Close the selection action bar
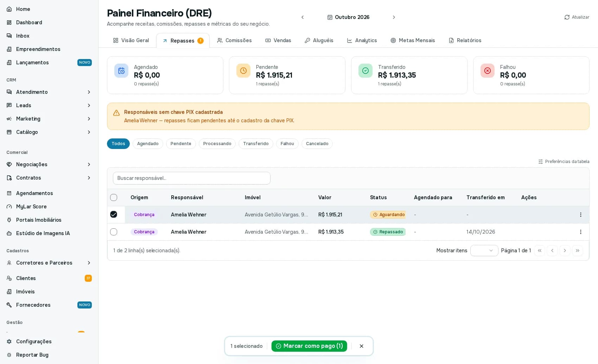 (x=361, y=346)
